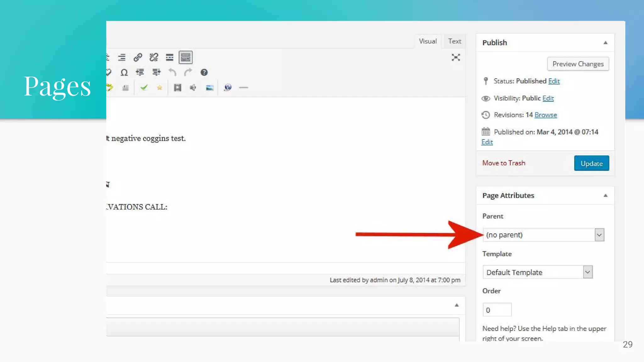Open the Parent page dropdown
This screenshot has width=644, height=362.
[x=543, y=235]
